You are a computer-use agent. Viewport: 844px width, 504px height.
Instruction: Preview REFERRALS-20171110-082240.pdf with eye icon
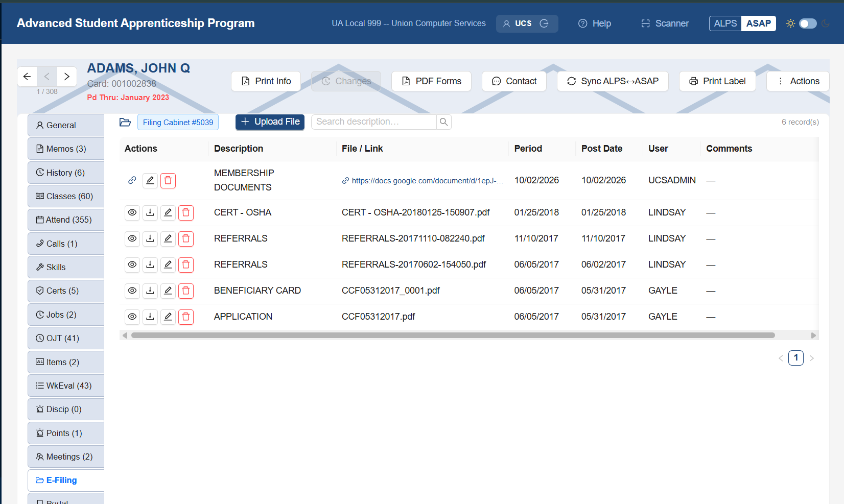(132, 238)
